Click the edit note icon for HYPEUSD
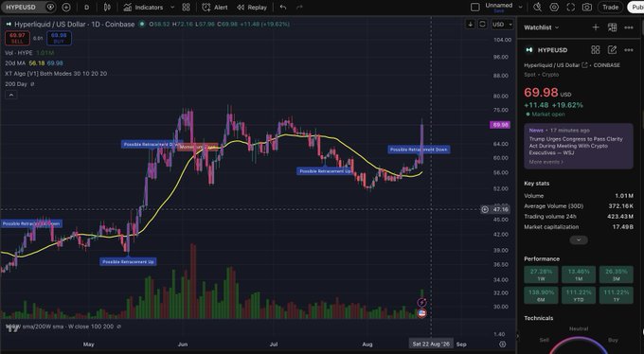 (612, 49)
